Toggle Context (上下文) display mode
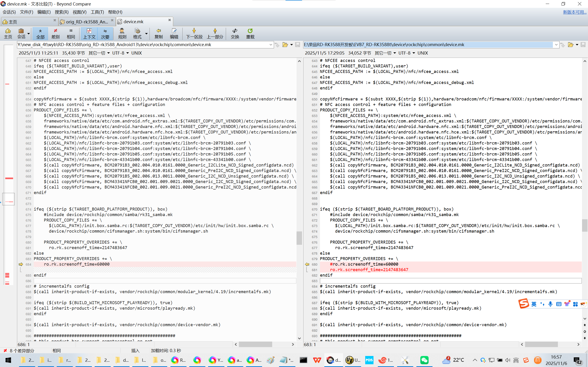 (89, 33)
